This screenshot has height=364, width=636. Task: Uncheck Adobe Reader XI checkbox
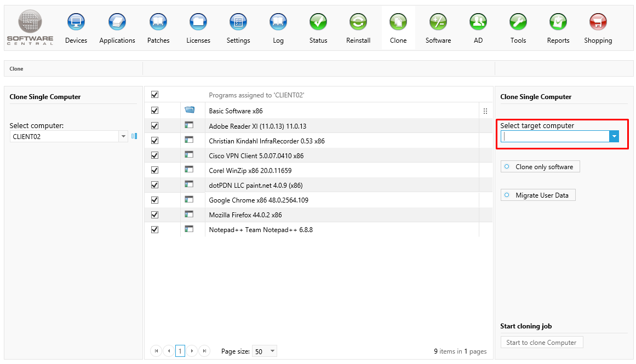154,125
